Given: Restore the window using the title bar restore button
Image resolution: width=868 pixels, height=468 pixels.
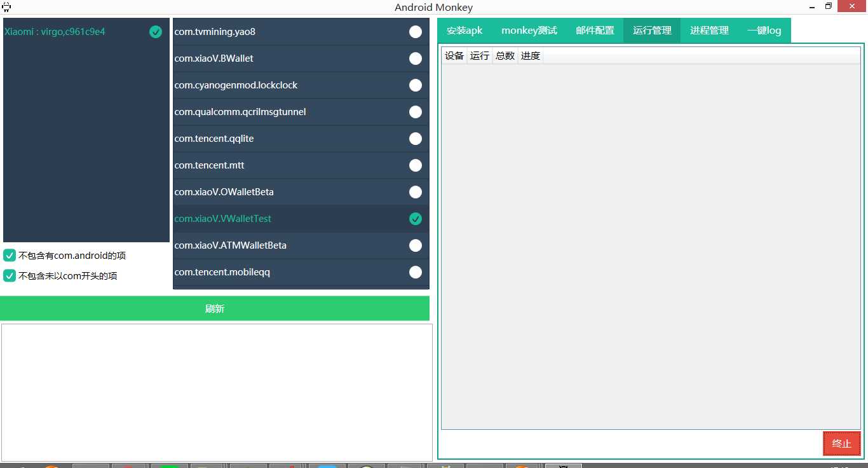Looking at the screenshot, I should click(x=829, y=6).
